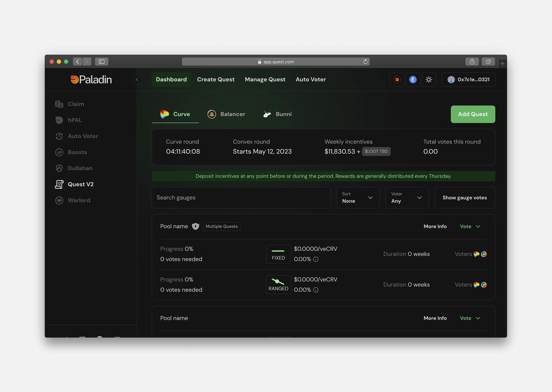
Task: Click Convex voter icon in FIXED row
Action: [484, 254]
